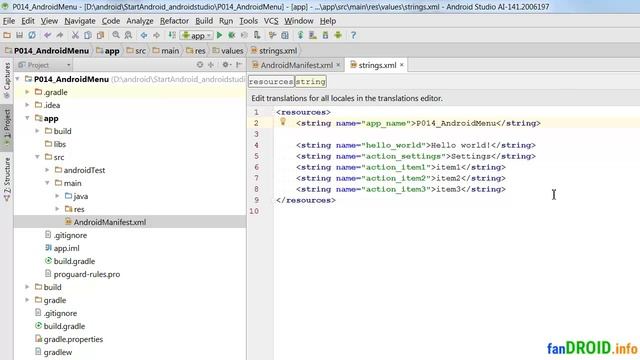Toggle the 1: Project side tool window

click(x=7, y=127)
